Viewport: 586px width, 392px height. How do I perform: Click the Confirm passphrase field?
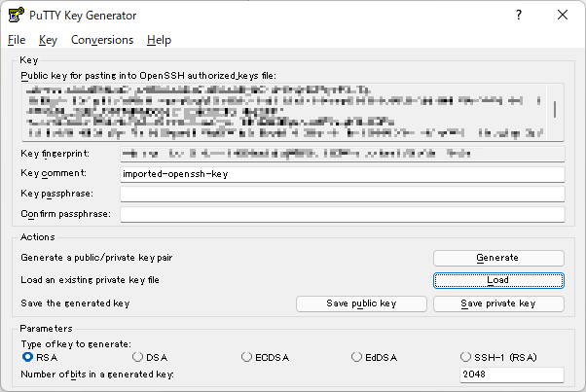(x=343, y=214)
